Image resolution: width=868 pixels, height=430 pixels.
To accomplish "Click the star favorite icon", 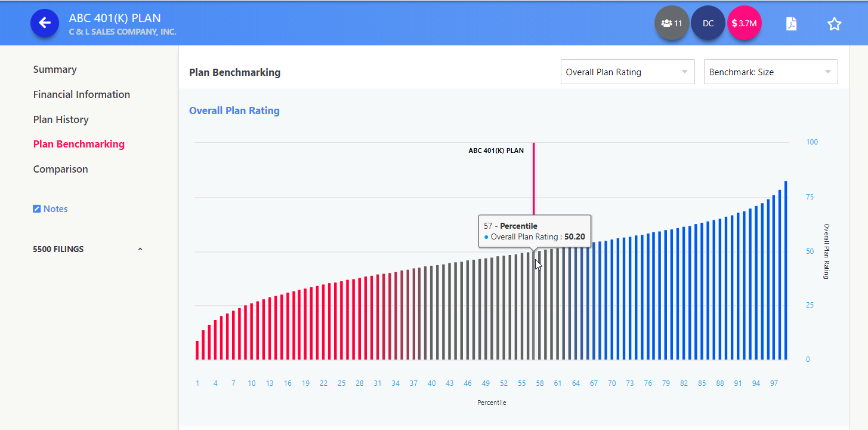I will pyautogui.click(x=834, y=24).
